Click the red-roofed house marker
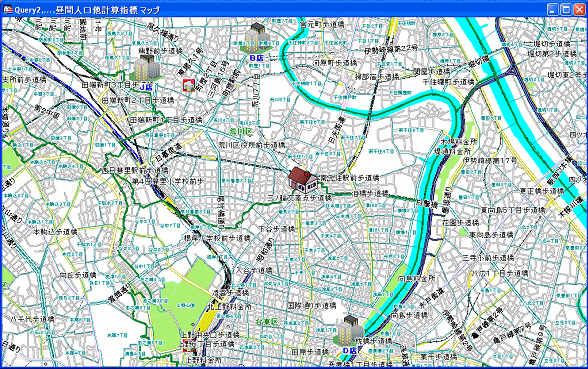The image size is (588, 369). click(x=303, y=180)
